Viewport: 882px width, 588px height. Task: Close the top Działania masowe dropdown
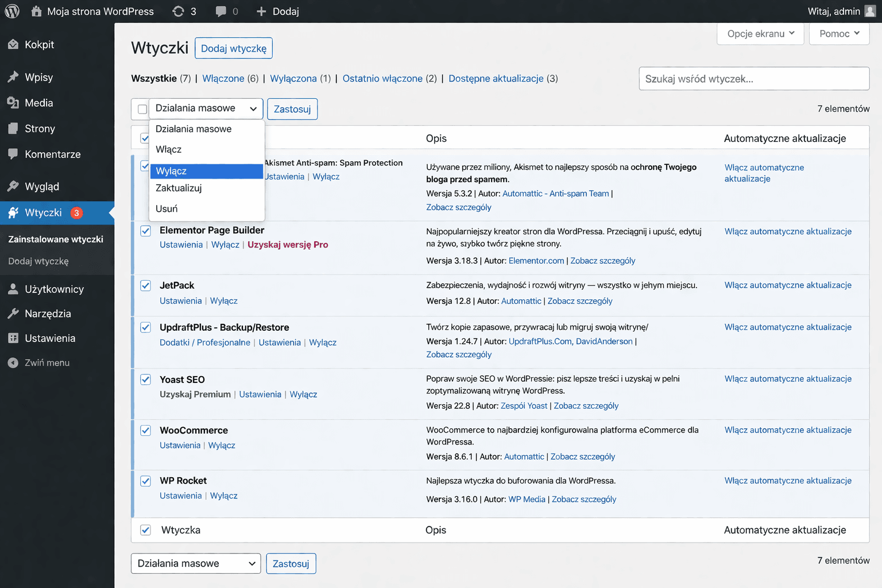(206, 109)
